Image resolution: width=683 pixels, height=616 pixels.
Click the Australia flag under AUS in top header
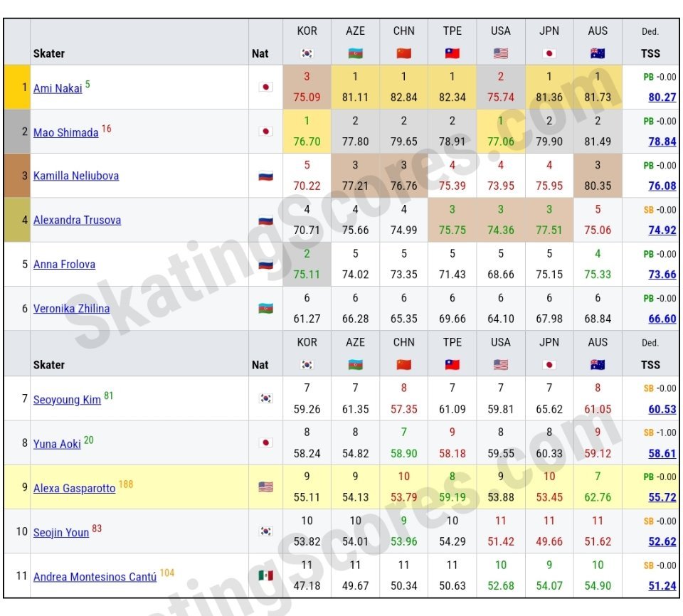pos(597,53)
